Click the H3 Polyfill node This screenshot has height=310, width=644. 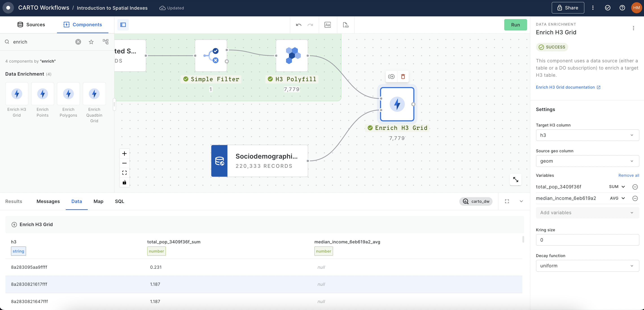tap(292, 55)
